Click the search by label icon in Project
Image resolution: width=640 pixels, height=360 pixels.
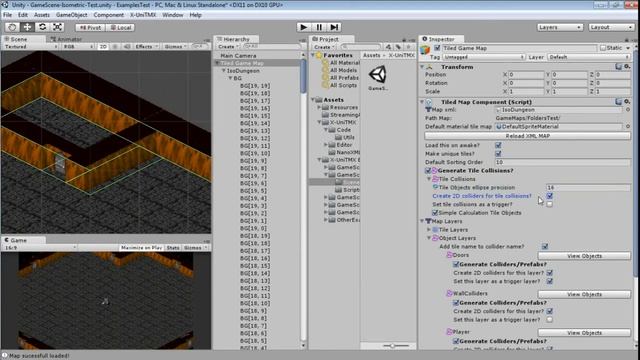click(x=398, y=47)
